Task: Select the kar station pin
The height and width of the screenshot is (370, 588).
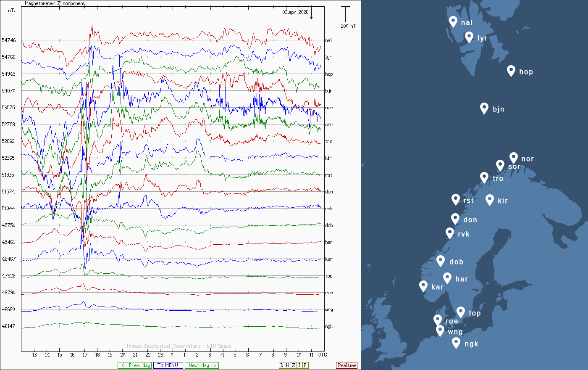Action: 423,286
